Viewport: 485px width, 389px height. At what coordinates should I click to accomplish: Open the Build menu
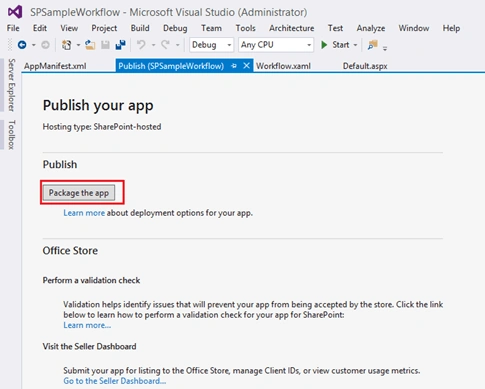pos(140,28)
